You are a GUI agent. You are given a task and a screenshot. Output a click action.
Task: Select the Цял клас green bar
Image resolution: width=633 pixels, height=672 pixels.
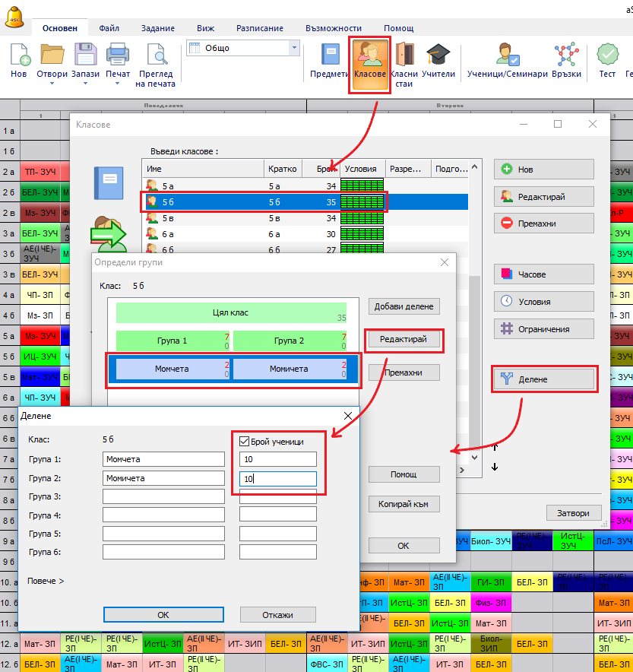click(x=231, y=313)
